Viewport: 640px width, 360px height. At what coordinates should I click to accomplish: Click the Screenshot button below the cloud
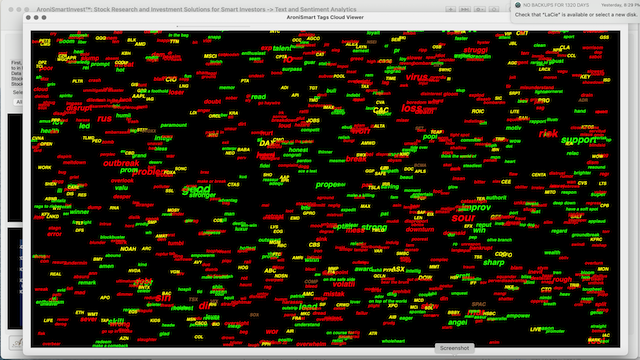(x=454, y=348)
